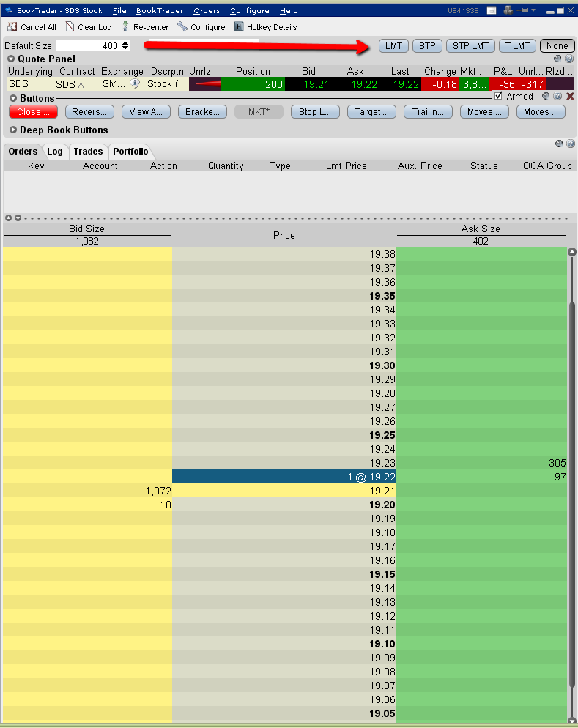
Task: Click the OCA Group column header
Action: (x=547, y=166)
